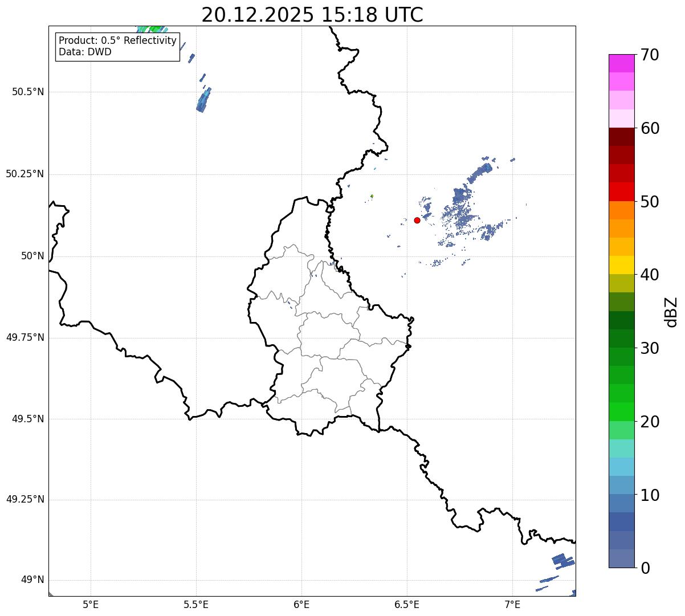Image resolution: width=685 pixels, height=616 pixels.
Task: Click the 49.5°N latitude label
Action: click(28, 419)
